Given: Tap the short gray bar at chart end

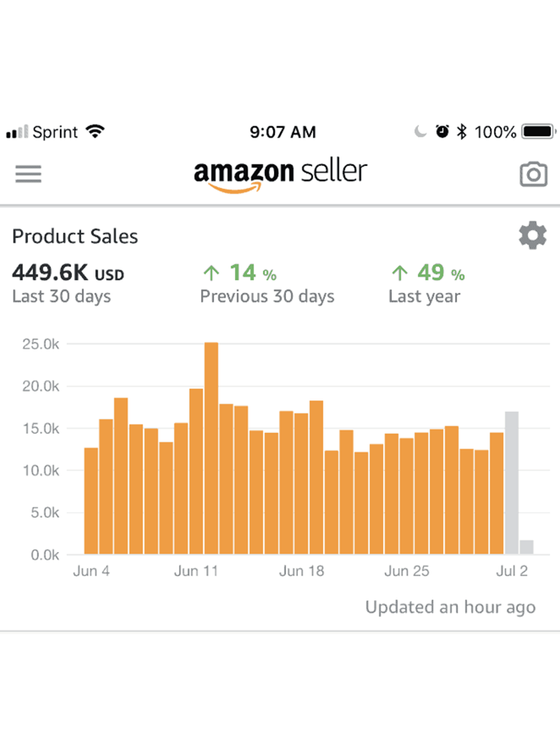Looking at the screenshot, I should (x=526, y=547).
